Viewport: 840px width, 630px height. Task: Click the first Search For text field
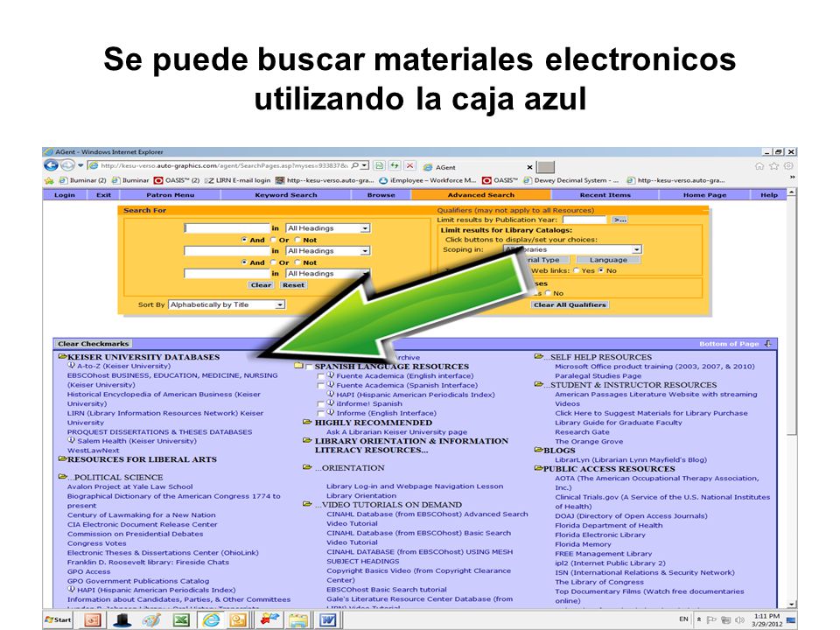pyautogui.click(x=227, y=228)
